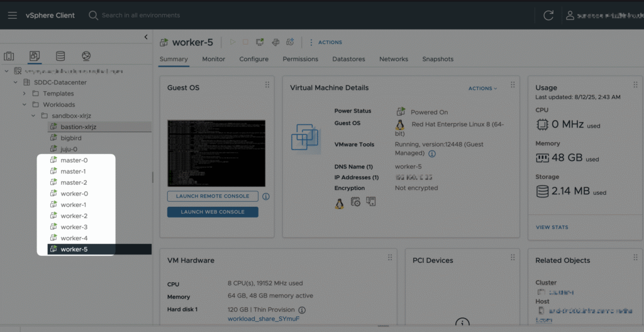Select VM master-1
Viewport: 644px width, 332px height.
point(74,171)
